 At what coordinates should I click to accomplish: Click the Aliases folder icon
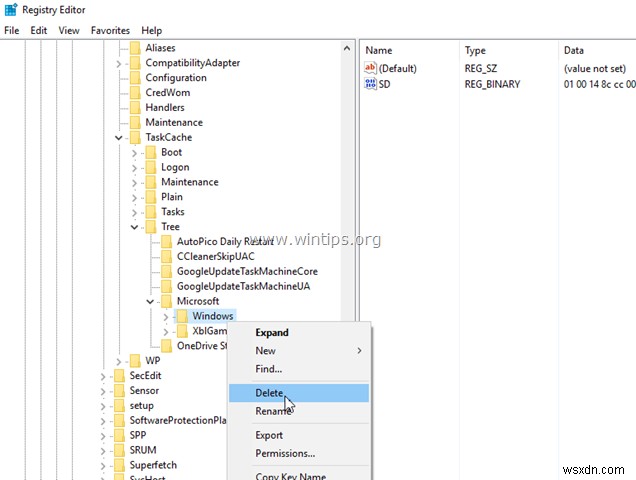[135, 48]
